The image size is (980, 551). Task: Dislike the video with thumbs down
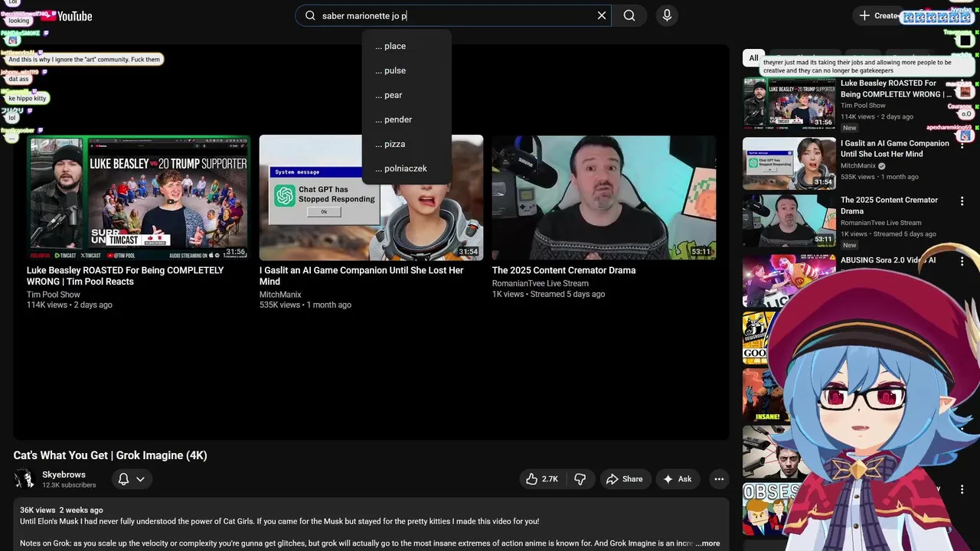click(580, 479)
